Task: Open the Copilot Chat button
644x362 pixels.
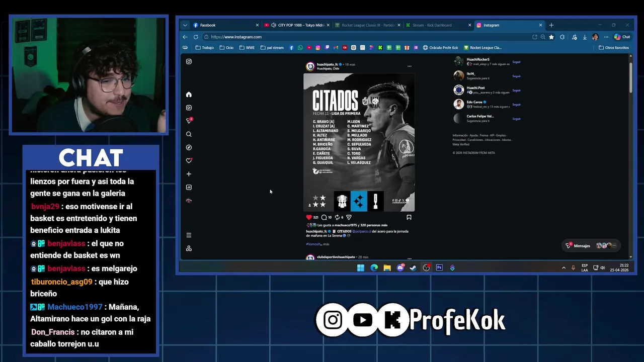Action: click(622, 37)
